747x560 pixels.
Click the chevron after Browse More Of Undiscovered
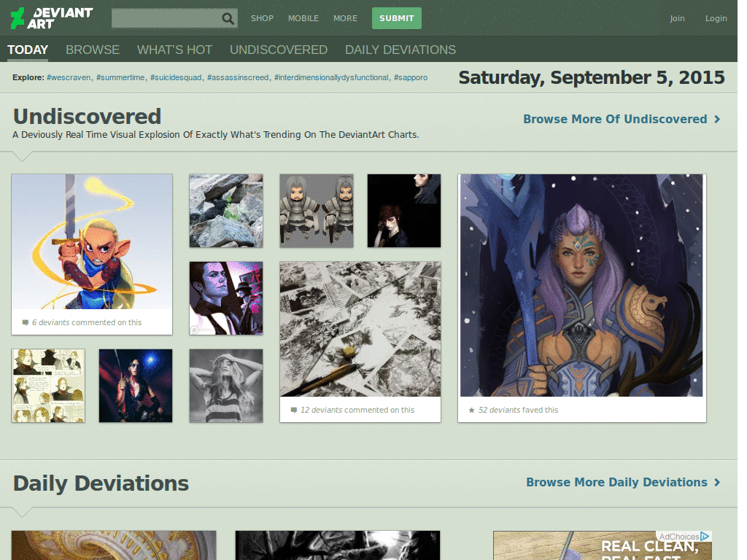pos(718,119)
